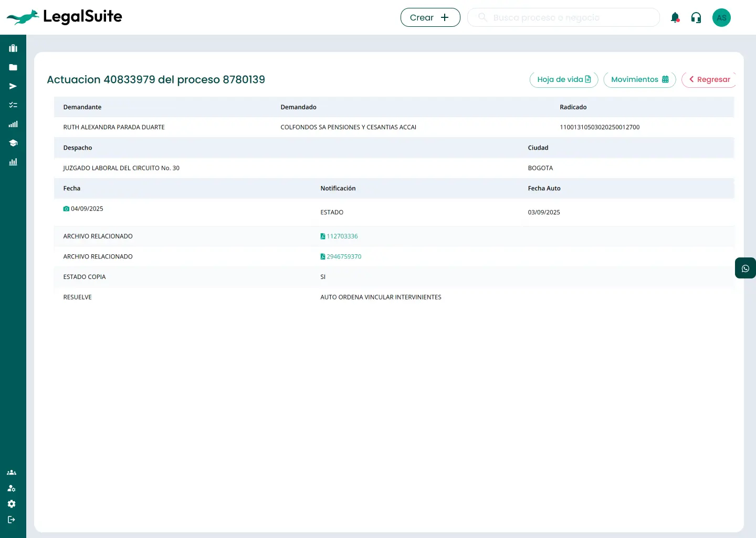Open the Movimientos button
Viewport: 756px width, 538px height.
[x=639, y=79]
